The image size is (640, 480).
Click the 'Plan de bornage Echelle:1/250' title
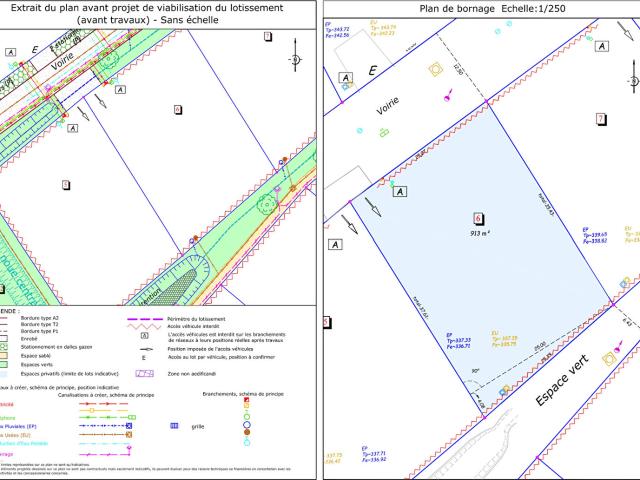pyautogui.click(x=492, y=9)
